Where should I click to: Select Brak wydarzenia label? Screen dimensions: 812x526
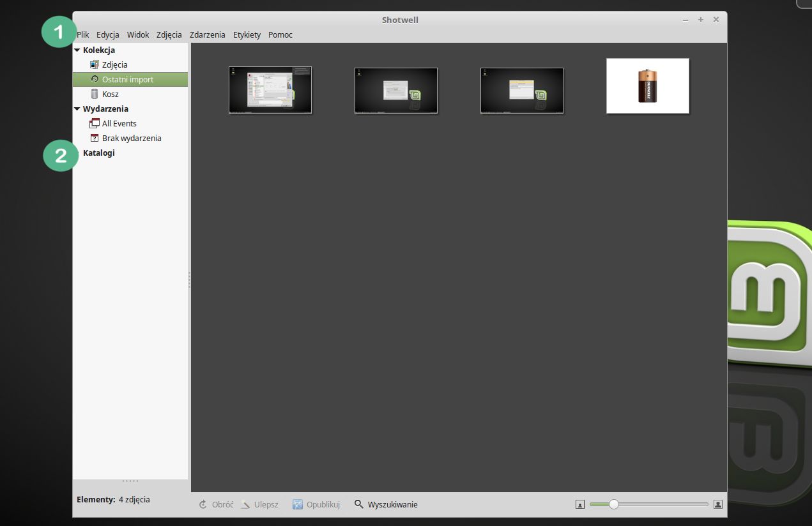click(132, 139)
